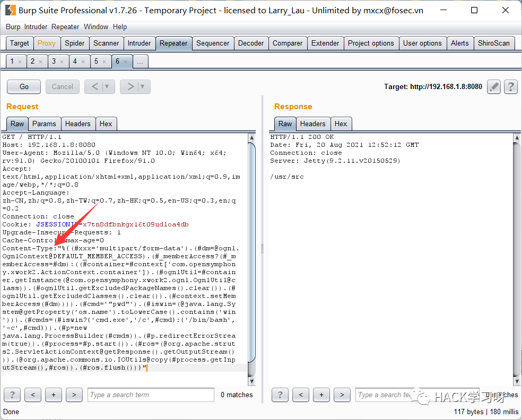Click Response pane scroll-up arrow
Image resolution: width=522 pixels, height=420 pixels.
point(517,137)
